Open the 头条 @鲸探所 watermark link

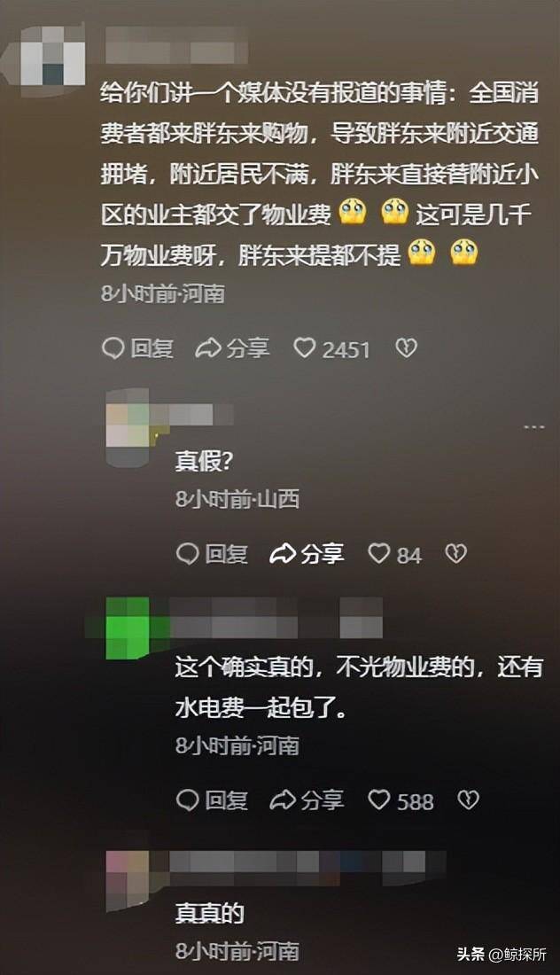tap(502, 954)
